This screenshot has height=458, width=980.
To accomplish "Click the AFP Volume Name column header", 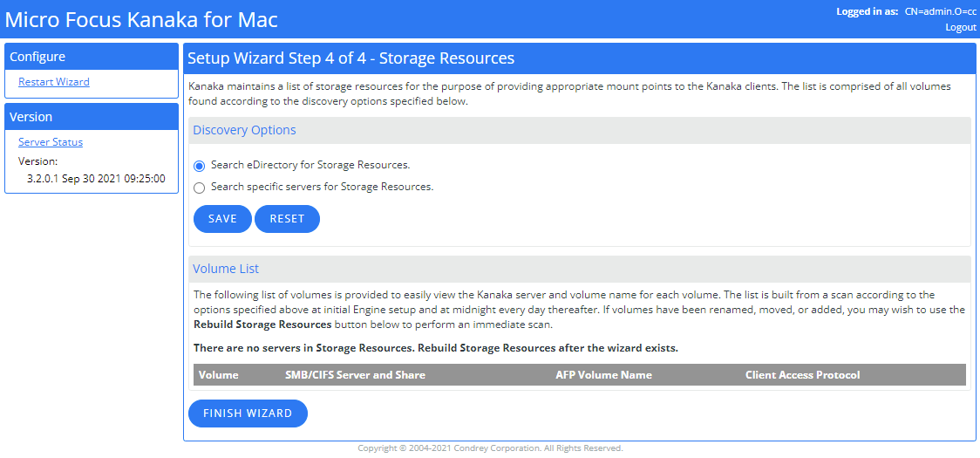I will click(x=603, y=375).
